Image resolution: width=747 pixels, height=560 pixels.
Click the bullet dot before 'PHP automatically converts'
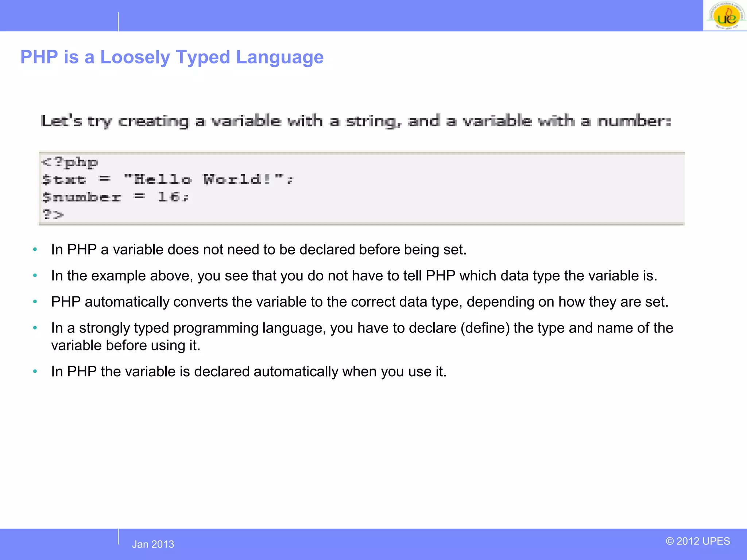point(35,302)
